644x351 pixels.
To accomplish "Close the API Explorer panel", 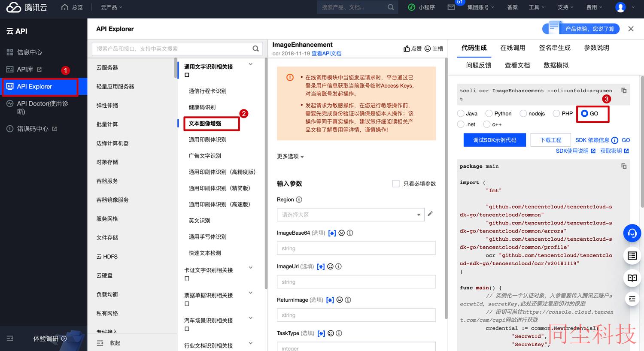I will tap(631, 29).
